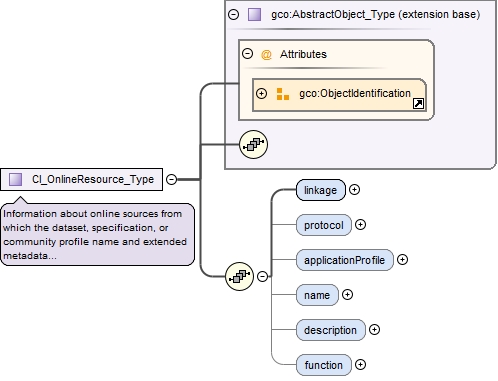The width and height of the screenshot is (498, 381).
Task: Collapse the CI_OnlineResource_Type node
Action: (171, 179)
